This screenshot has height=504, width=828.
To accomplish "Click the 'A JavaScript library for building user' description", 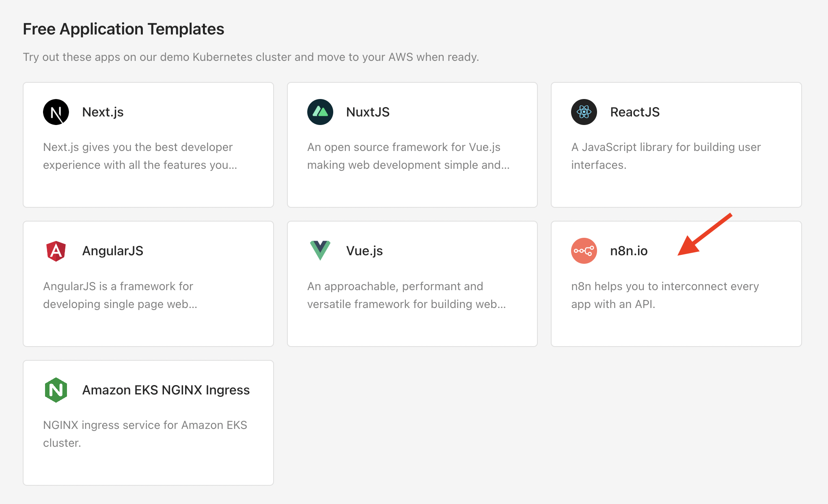I will click(x=666, y=156).
